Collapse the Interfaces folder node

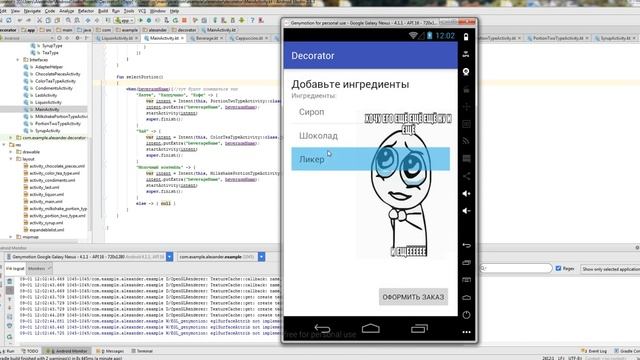click(18, 60)
